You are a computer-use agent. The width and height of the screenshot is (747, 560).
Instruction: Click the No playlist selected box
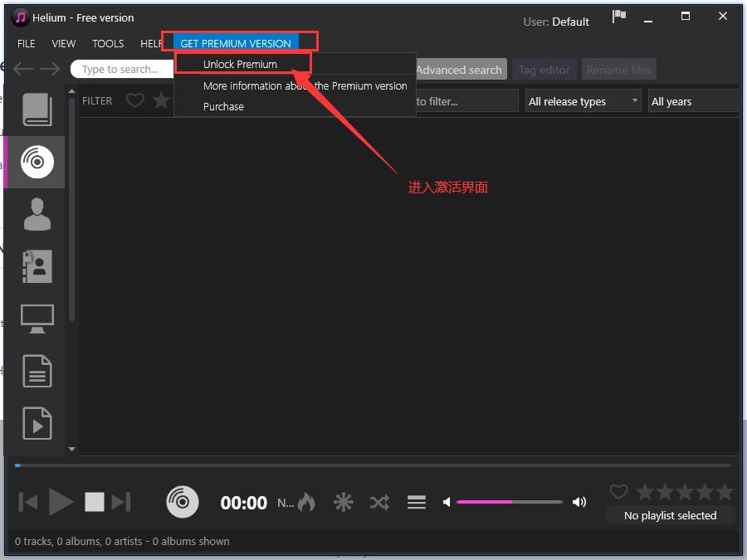670,515
